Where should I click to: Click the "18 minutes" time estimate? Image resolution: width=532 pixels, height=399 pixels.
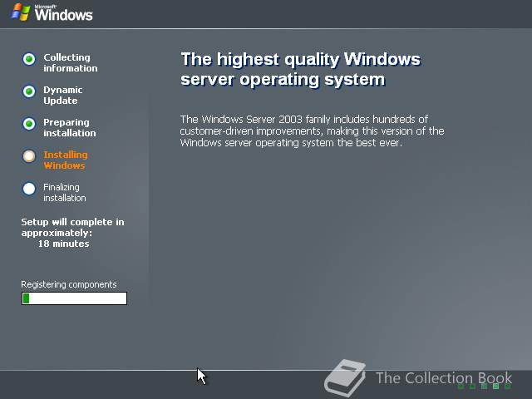[63, 244]
